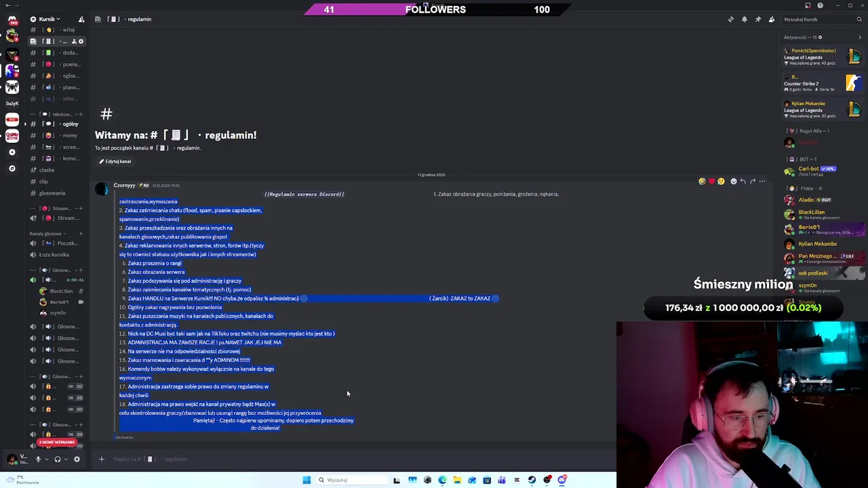
Task: Click the message attachment plus button
Action: pos(101,459)
